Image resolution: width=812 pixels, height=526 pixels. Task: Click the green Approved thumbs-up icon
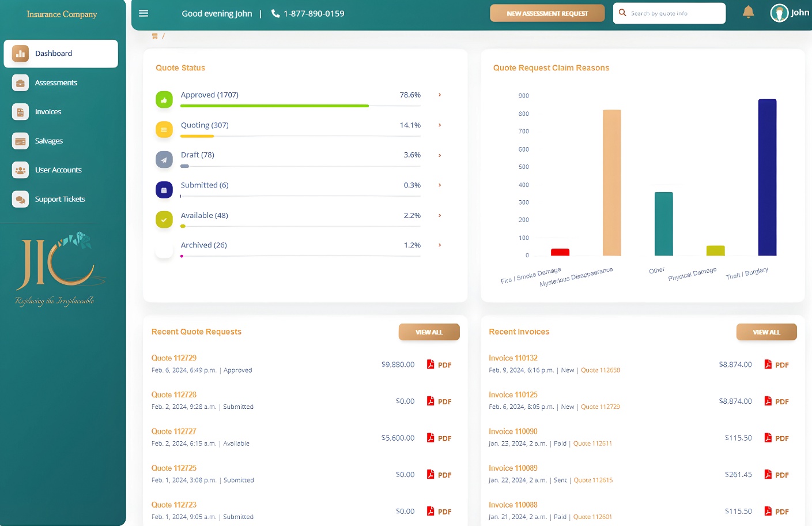[164, 100]
